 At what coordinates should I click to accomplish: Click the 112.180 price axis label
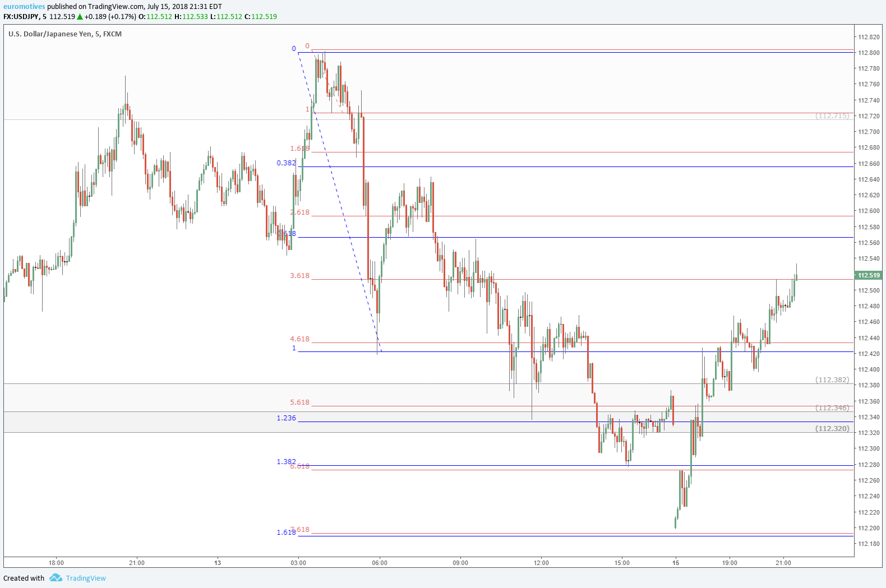869,544
